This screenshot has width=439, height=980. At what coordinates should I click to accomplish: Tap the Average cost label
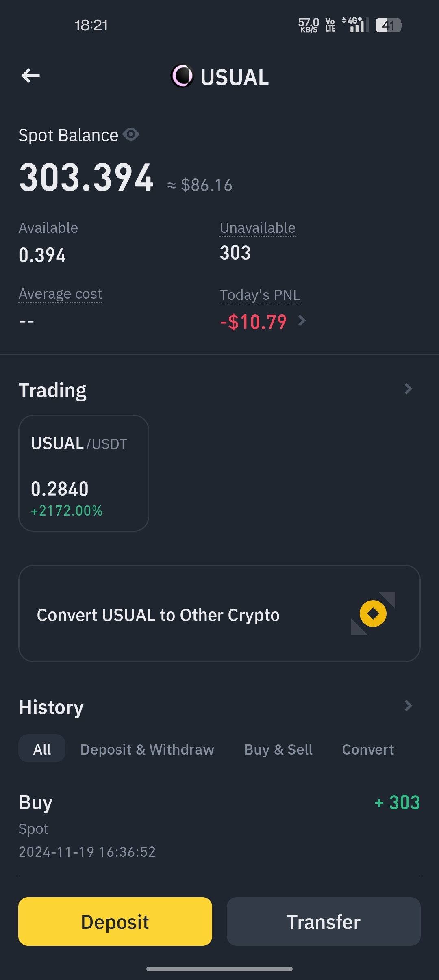pos(61,294)
